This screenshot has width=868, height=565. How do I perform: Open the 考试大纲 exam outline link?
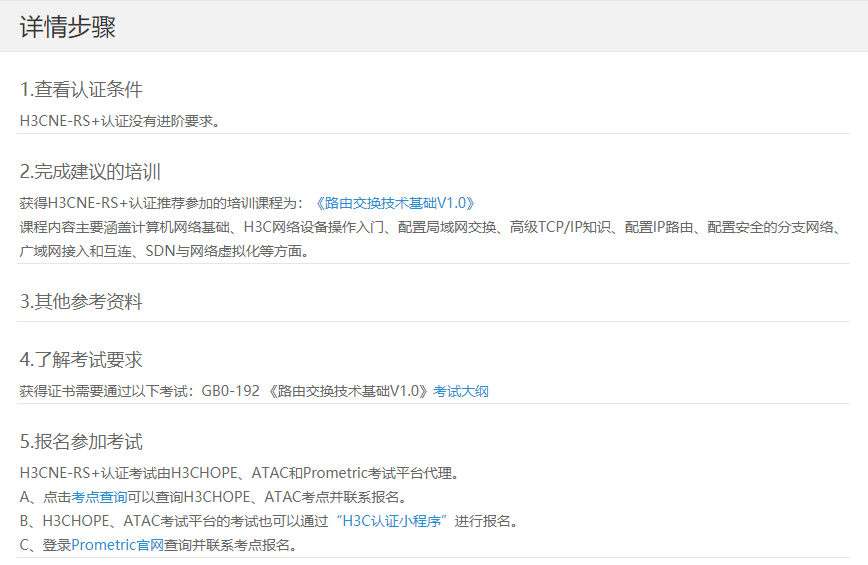click(461, 392)
